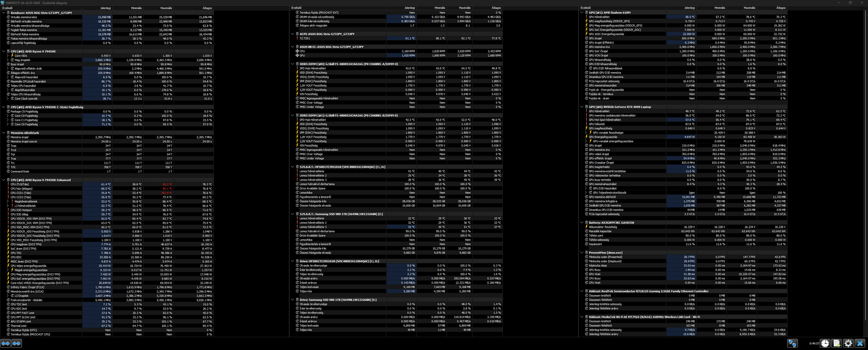The width and height of the screenshot is (868, 350).
Task: Collapse the Rendszer: ASUS ROG Strix section
Action: coord(4,13)
